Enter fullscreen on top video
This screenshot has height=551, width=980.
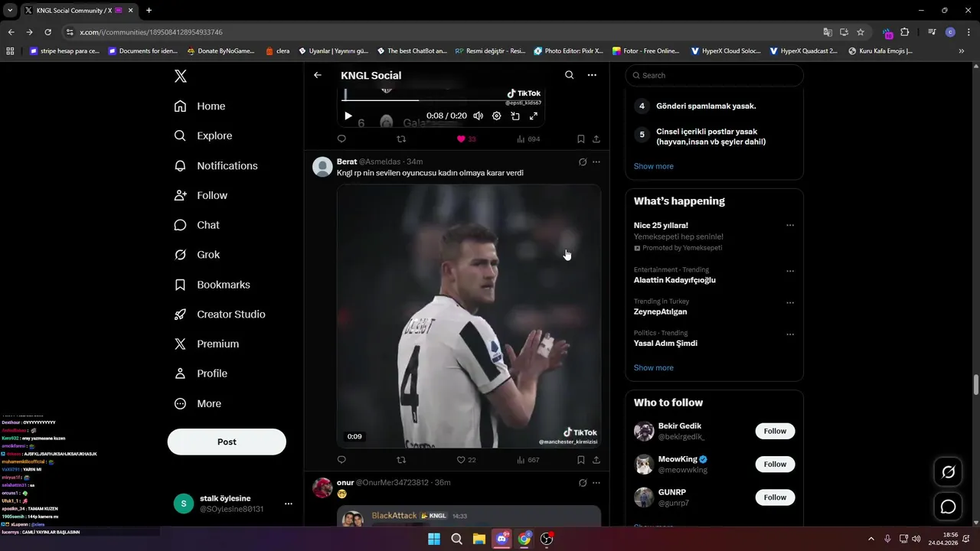[534, 116]
